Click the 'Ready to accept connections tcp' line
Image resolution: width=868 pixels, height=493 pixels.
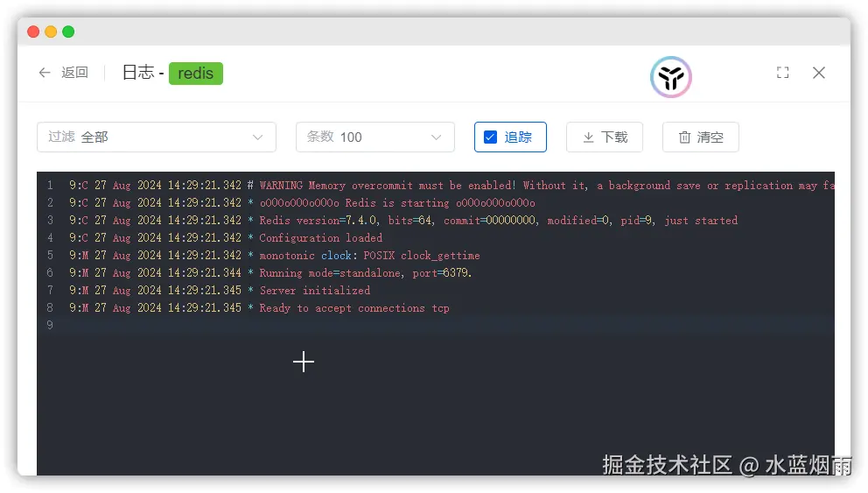259,308
